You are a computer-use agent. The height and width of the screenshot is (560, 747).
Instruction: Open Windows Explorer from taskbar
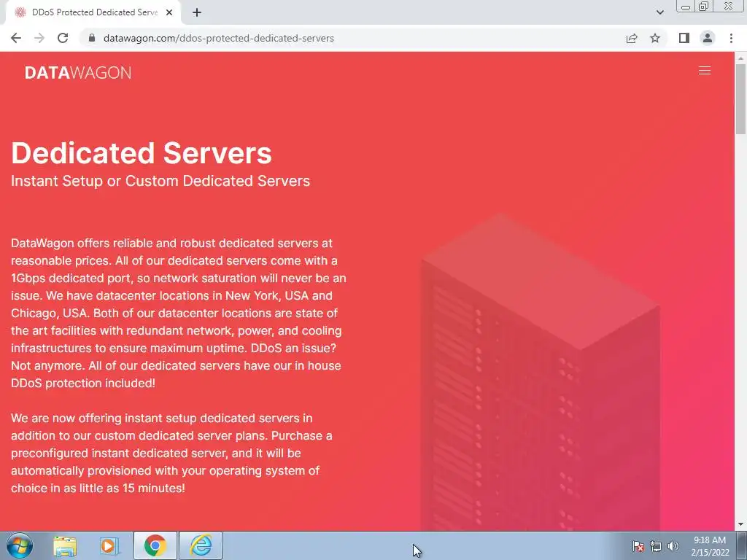pyautogui.click(x=65, y=546)
